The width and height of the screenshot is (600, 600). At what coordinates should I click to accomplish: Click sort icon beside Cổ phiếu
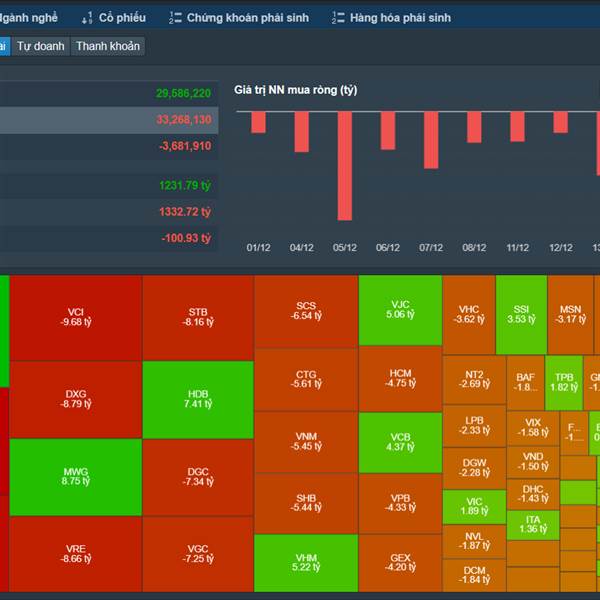click(x=87, y=18)
